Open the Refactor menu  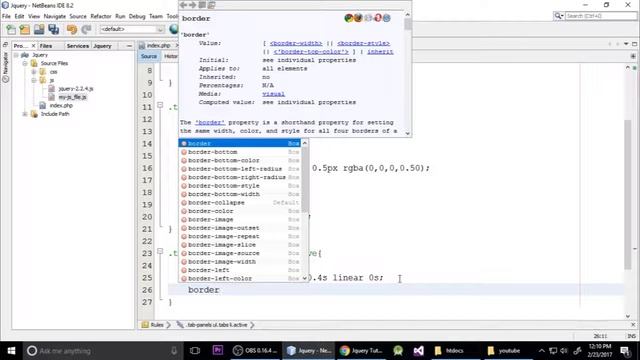(x=101, y=16)
